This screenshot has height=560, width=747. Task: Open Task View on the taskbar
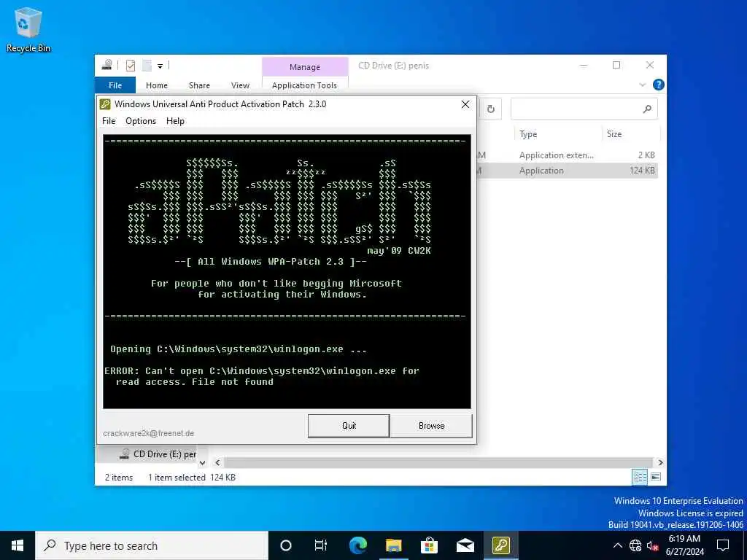tap(321, 545)
